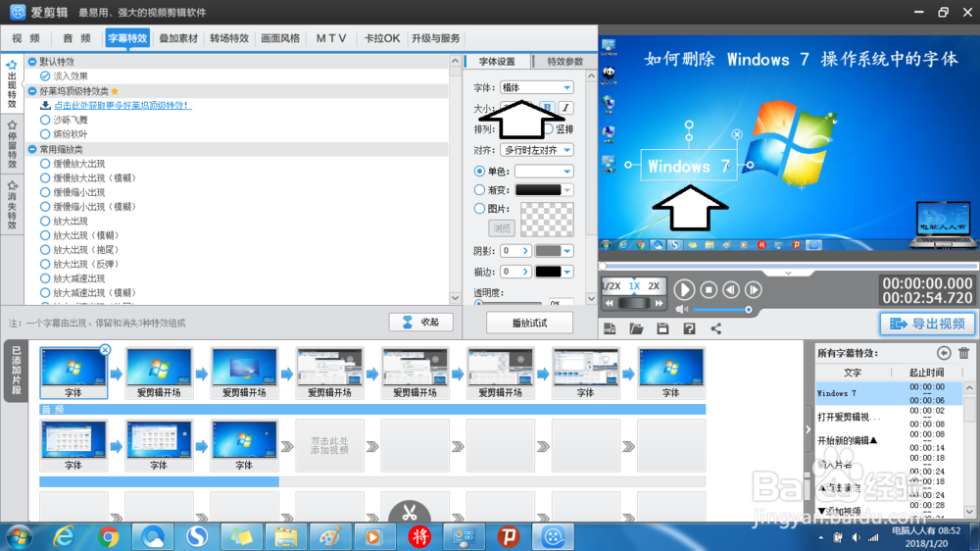Toggle bold font style B
This screenshot has width=980, height=551.
548,108
